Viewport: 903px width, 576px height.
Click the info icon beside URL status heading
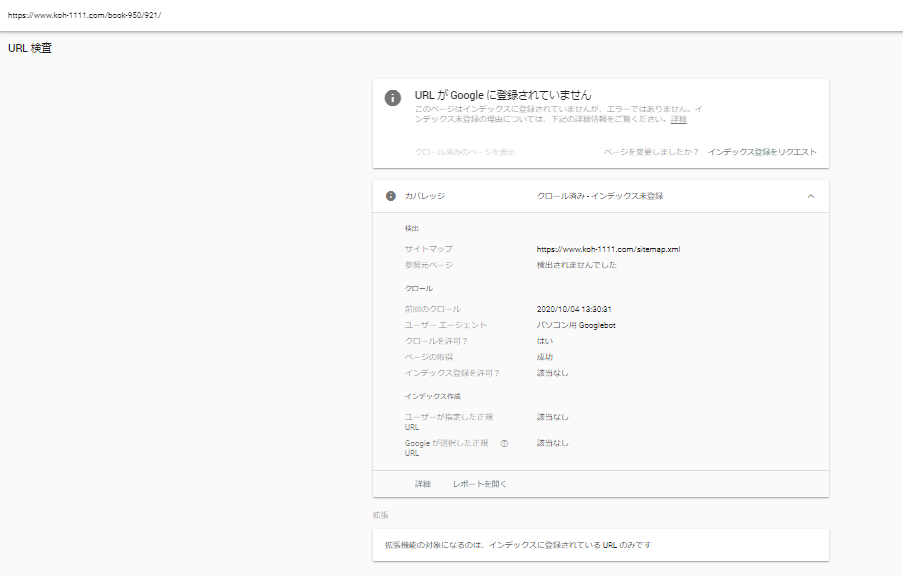click(x=393, y=98)
